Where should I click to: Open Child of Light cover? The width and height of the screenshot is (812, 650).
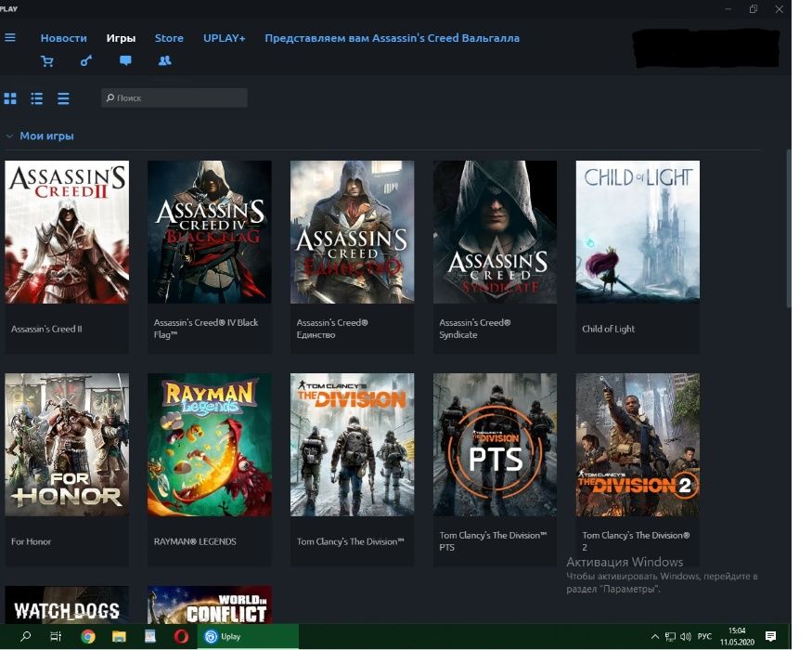638,232
